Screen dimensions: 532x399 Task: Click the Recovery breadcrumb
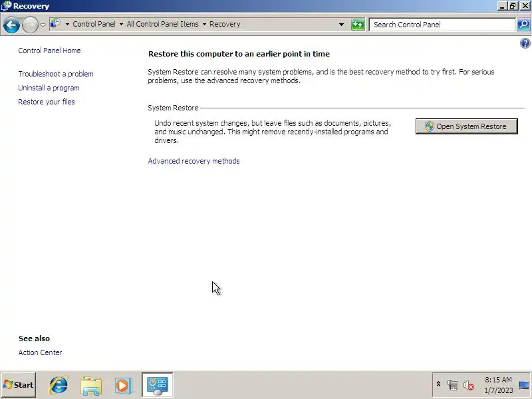click(x=225, y=24)
